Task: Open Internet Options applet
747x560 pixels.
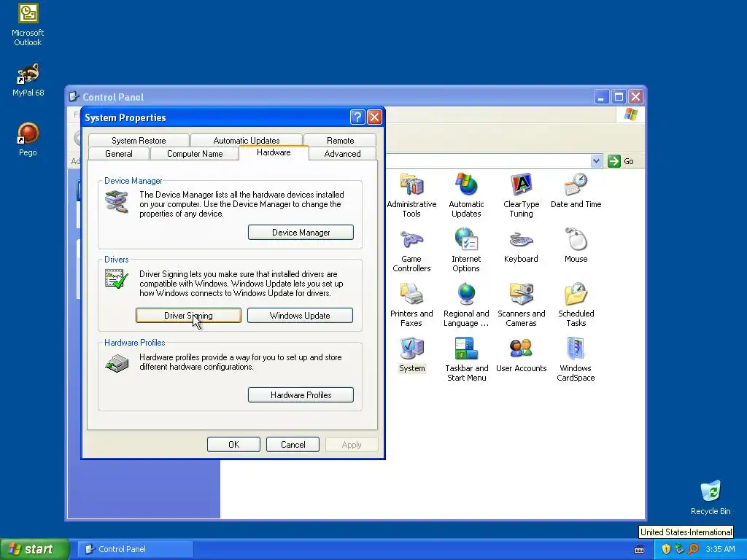Action: [466, 250]
